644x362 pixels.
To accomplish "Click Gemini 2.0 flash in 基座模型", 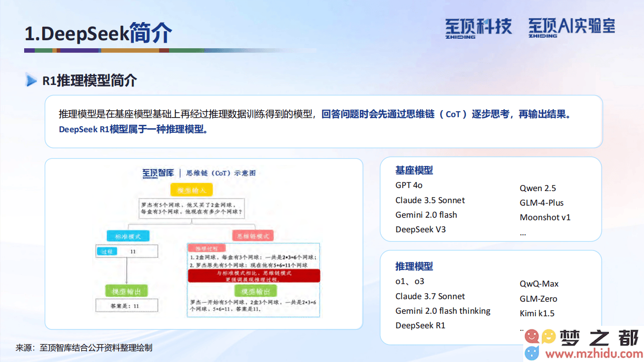I will (x=426, y=215).
